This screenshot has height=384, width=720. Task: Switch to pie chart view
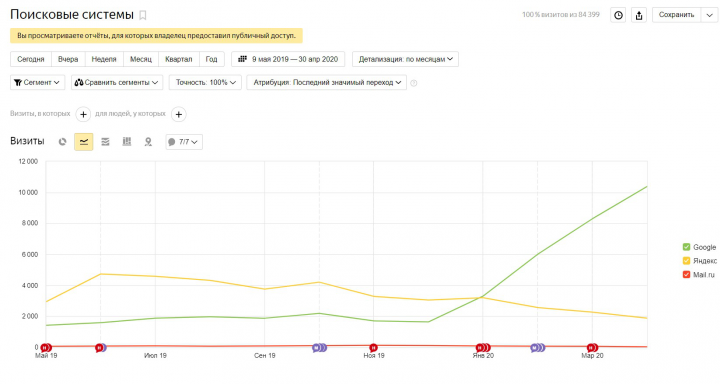(62, 142)
